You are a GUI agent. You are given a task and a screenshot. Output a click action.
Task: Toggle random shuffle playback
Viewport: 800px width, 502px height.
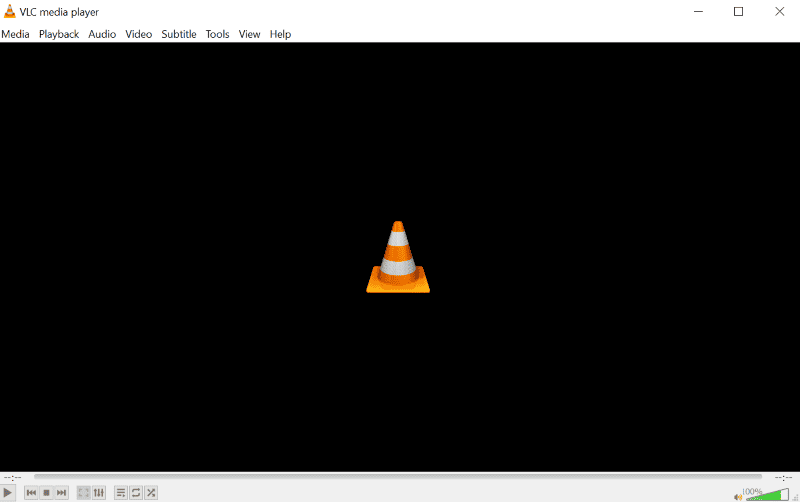(152, 493)
